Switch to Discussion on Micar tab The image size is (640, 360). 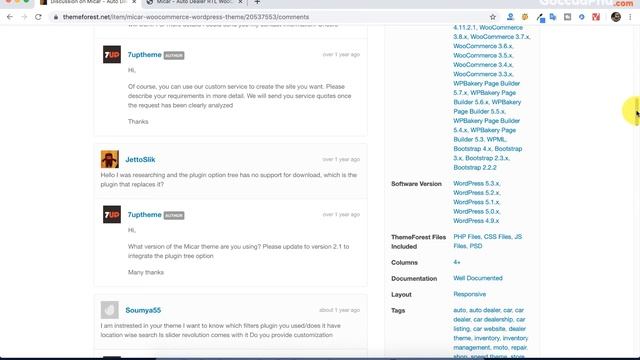point(88,2)
